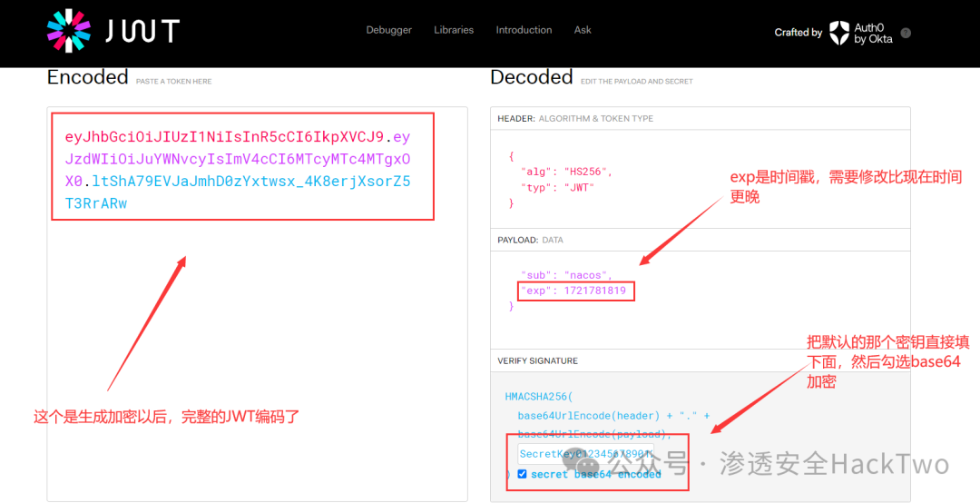Click the "exp": 1721781819 payload value
Image resolution: width=980 pixels, height=503 pixels.
575,291
